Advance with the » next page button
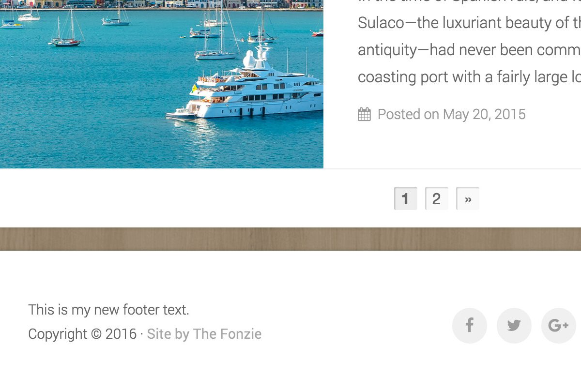The image size is (581, 392). [468, 198]
